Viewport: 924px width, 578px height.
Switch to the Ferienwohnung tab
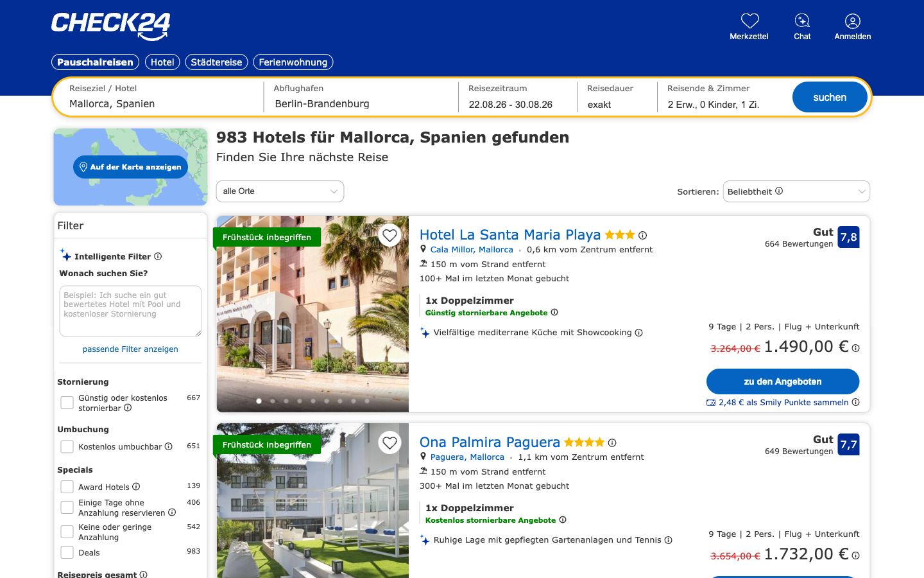(293, 62)
